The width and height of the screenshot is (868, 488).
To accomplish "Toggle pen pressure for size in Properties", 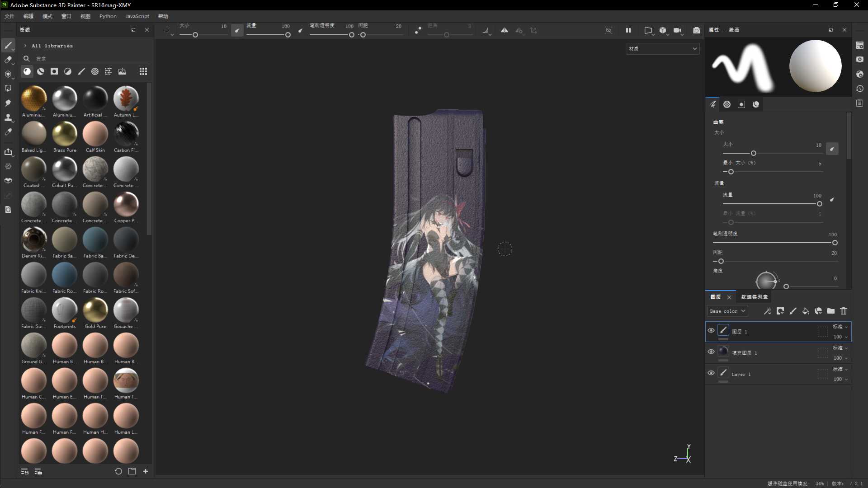I will point(832,149).
